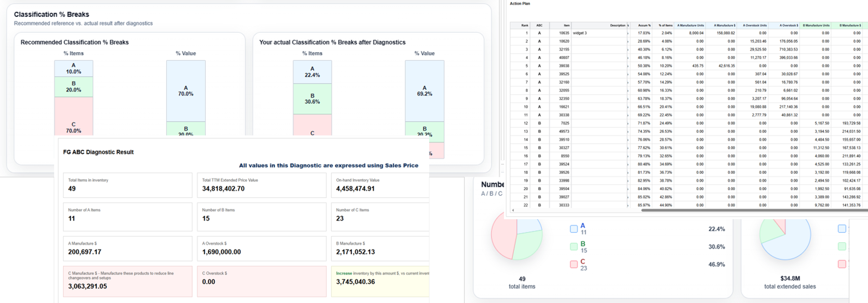This screenshot has width=868, height=303.
Task: Sort by the Rank column header
Action: pyautogui.click(x=520, y=25)
